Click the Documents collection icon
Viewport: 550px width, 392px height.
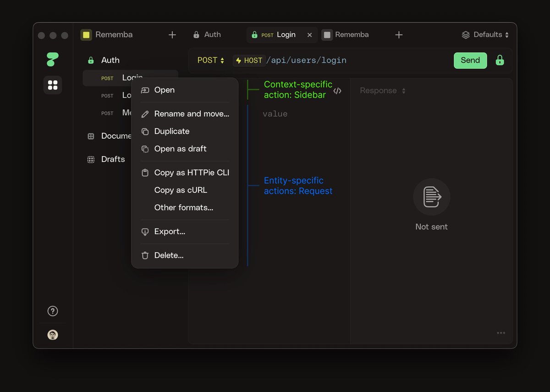[x=91, y=136]
